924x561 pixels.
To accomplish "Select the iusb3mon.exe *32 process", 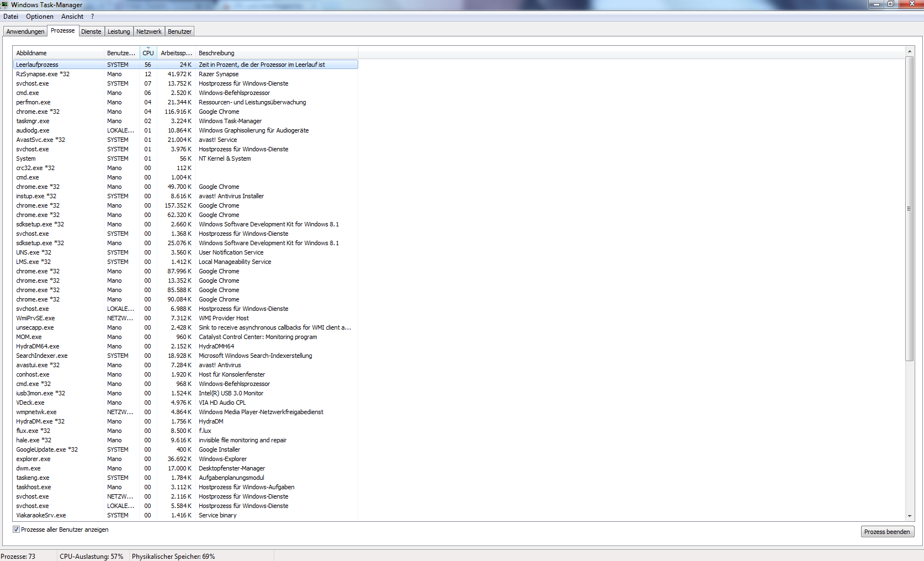I will click(x=185, y=393).
